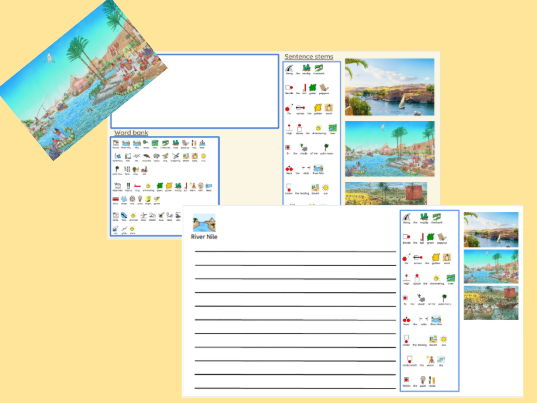
Task: Select the 'River Nile' caption text
Action: [x=204, y=237]
